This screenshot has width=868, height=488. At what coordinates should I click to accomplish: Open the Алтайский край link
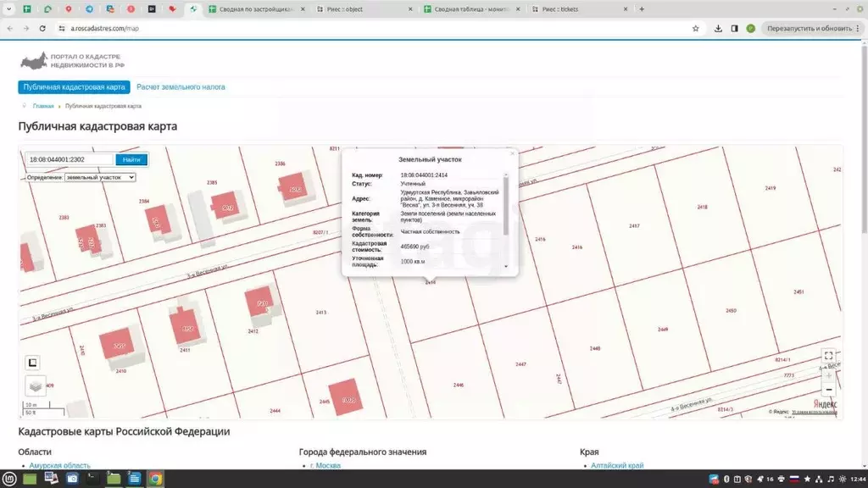point(618,466)
